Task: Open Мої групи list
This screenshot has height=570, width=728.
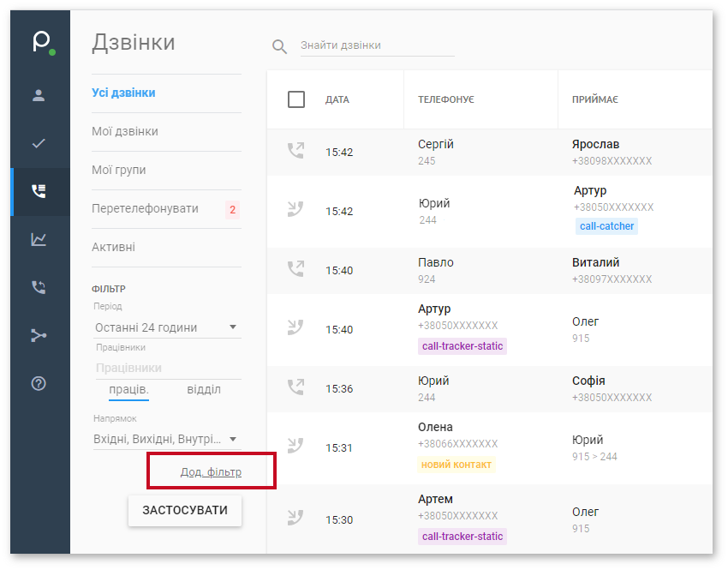Action: [x=119, y=170]
